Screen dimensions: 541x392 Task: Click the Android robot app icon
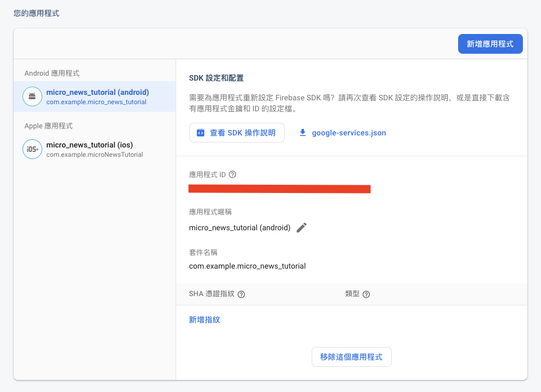click(32, 96)
